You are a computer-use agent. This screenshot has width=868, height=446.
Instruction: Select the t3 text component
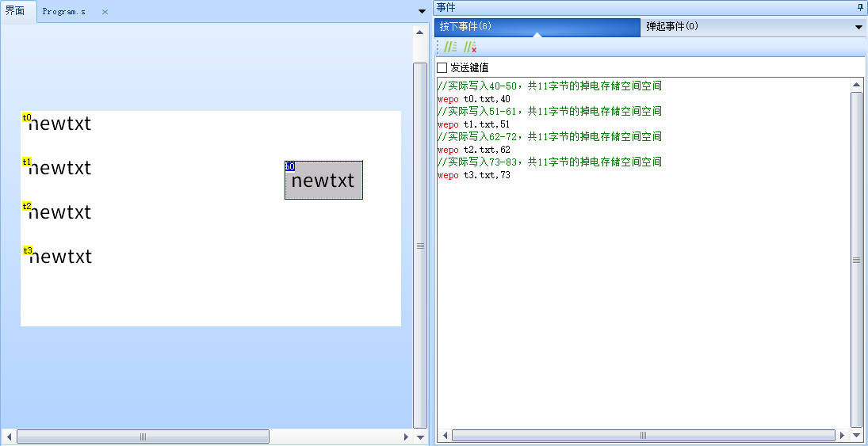pyautogui.click(x=59, y=257)
